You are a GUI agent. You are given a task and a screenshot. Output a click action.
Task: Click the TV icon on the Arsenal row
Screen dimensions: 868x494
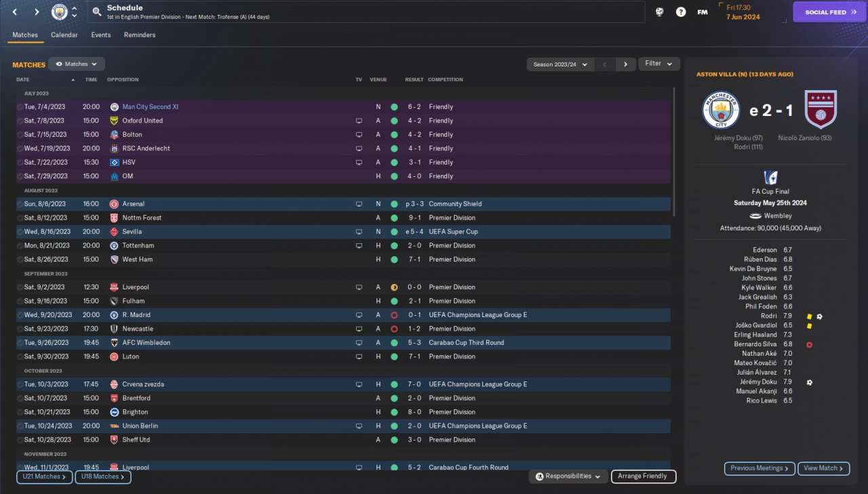(359, 204)
